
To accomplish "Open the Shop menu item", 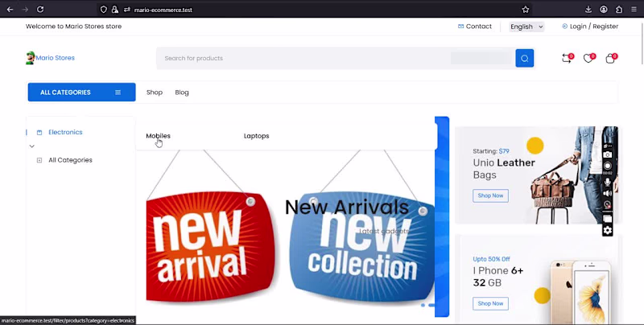I will (155, 93).
